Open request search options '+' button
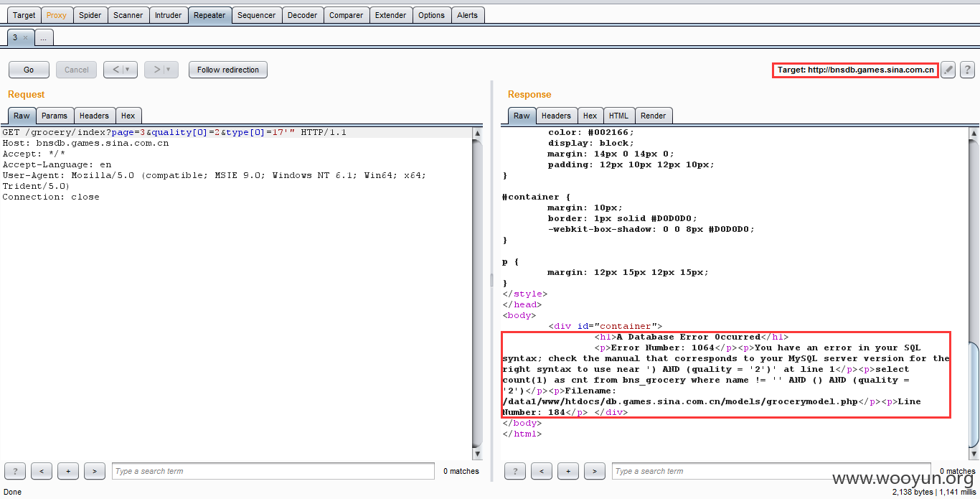This screenshot has width=980, height=499. [x=68, y=471]
